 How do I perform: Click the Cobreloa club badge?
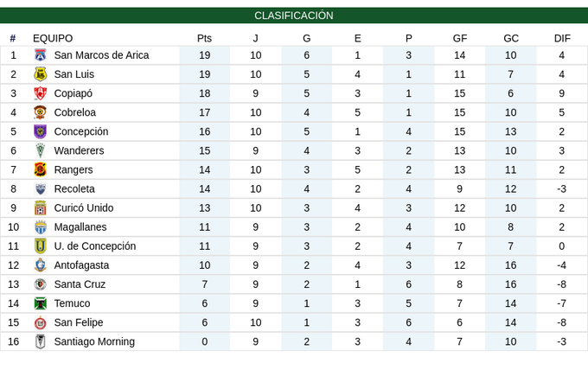[40, 112]
